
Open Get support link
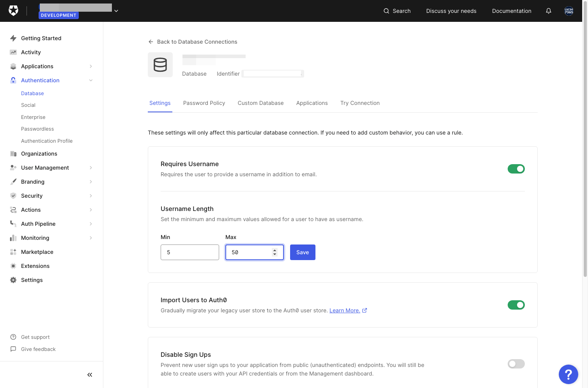[35, 337]
